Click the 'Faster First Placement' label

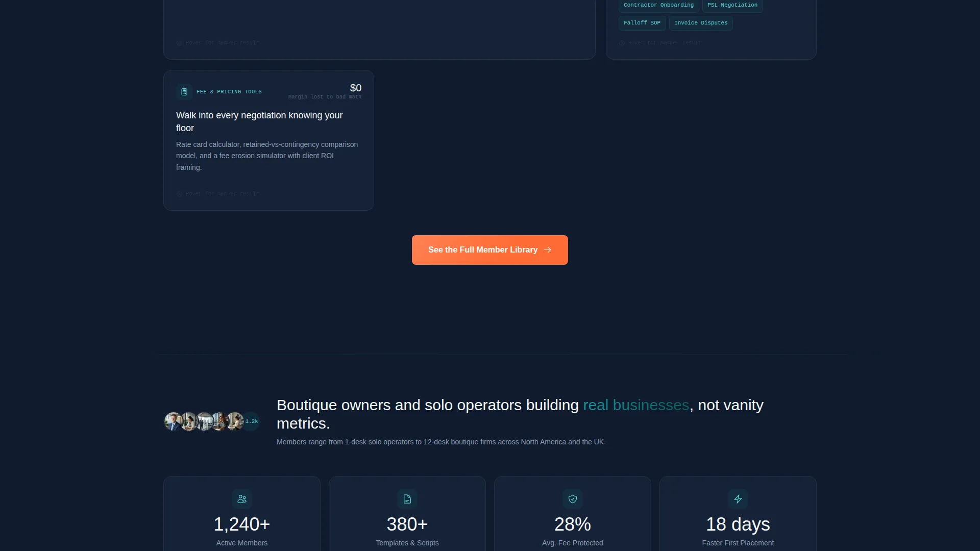[x=738, y=543]
